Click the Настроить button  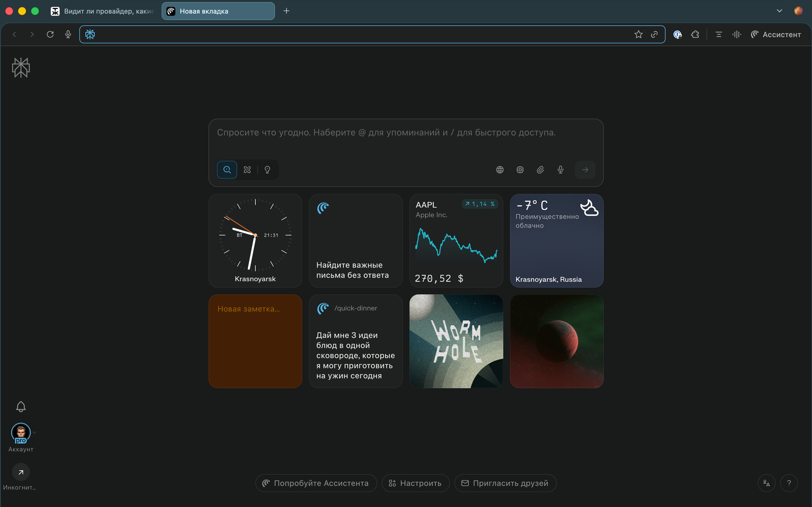tap(415, 483)
